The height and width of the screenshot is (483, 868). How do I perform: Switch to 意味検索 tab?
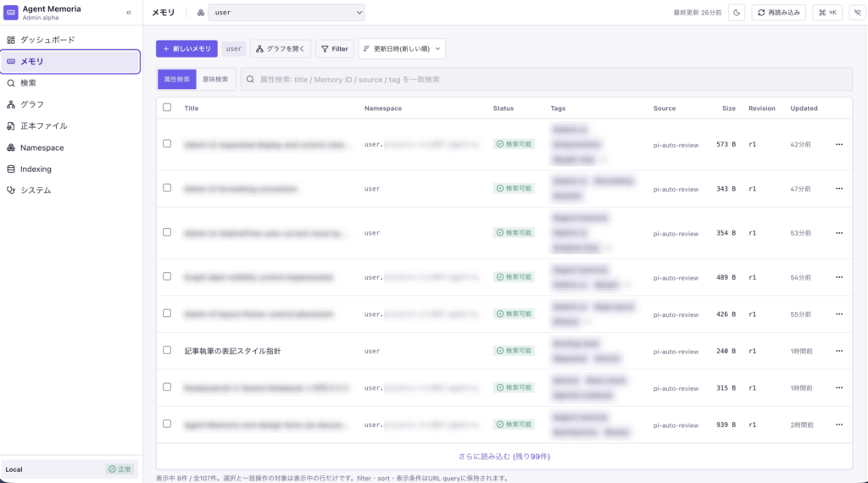tap(215, 79)
